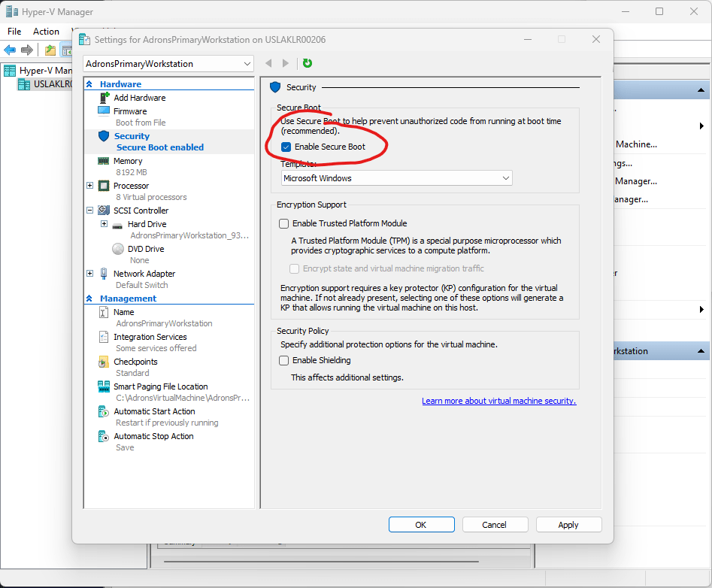Select 8 Virtual processors entry

click(x=151, y=197)
